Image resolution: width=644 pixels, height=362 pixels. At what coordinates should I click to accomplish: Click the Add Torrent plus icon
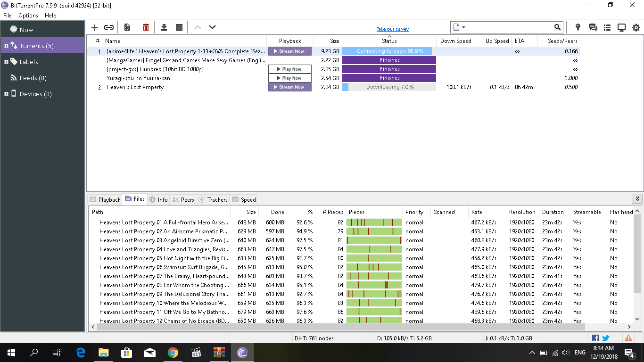(94, 27)
